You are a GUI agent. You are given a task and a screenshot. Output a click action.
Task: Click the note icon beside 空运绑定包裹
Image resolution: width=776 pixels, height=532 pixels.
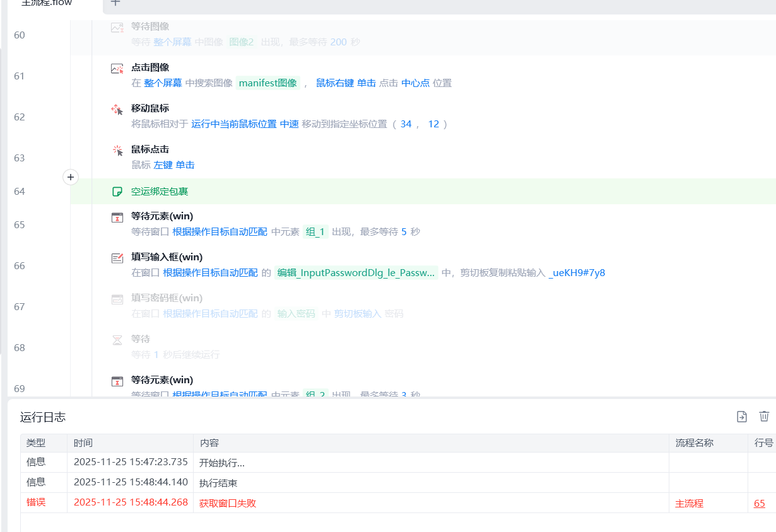click(x=117, y=192)
